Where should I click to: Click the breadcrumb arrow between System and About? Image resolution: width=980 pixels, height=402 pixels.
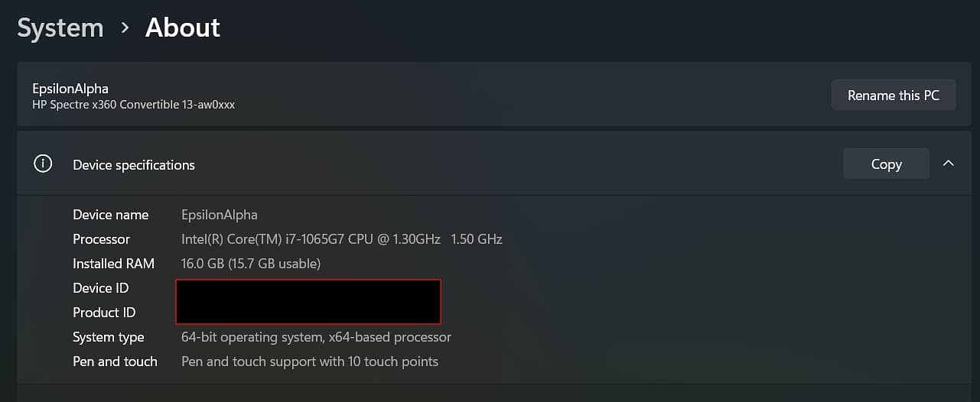[125, 28]
